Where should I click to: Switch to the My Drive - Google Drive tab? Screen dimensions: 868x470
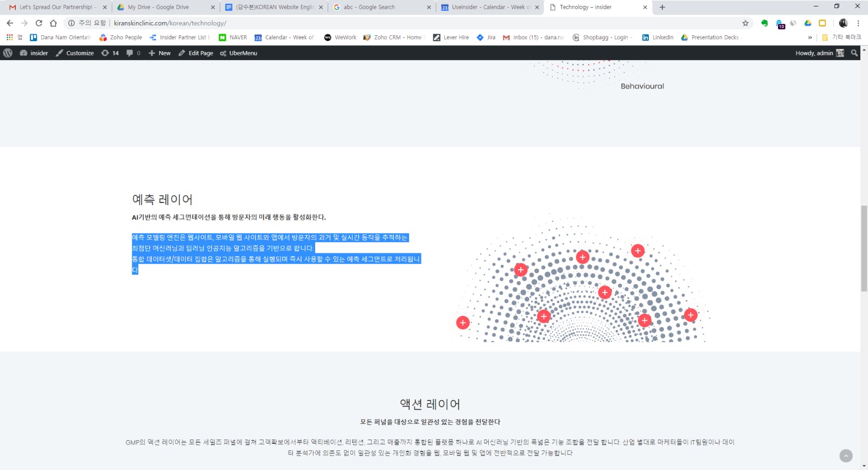(158, 7)
